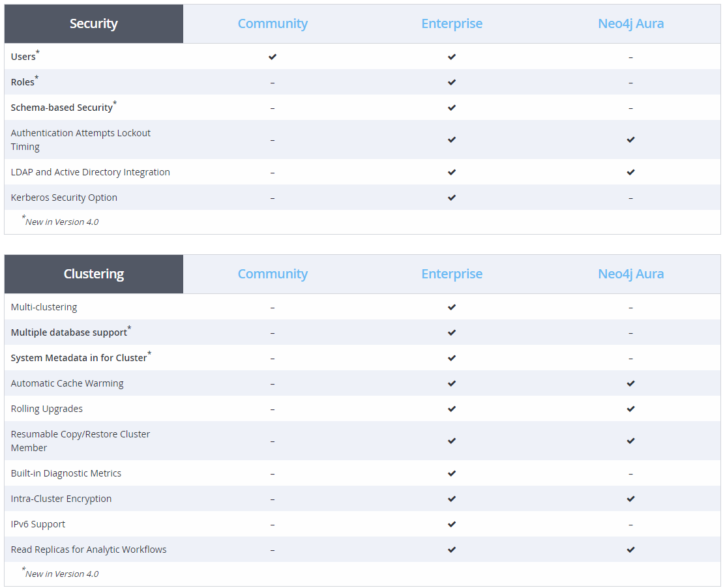Select Community heading in the Security table
This screenshot has width=725, height=588.
pos(273,23)
